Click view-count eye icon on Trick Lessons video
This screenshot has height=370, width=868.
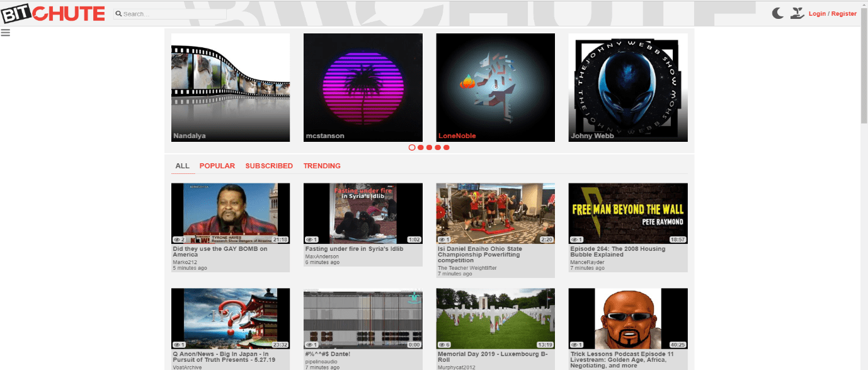(x=574, y=345)
